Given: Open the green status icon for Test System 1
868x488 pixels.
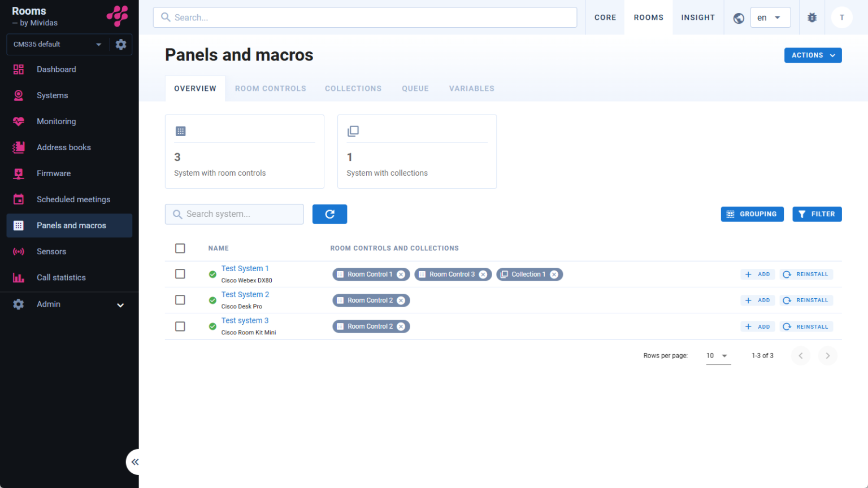Looking at the screenshot, I should [212, 274].
